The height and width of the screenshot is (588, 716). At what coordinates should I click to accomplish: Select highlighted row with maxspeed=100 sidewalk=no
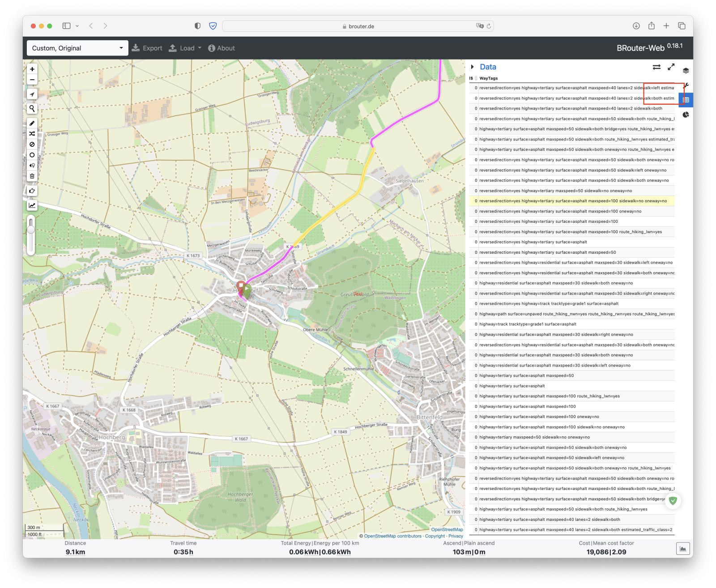[x=571, y=201]
